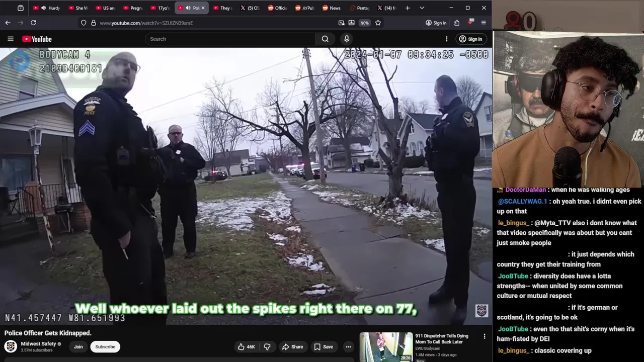Viewport: 644px width, 362px height.
Task: Like the video with 46K likes
Action: pos(246,346)
